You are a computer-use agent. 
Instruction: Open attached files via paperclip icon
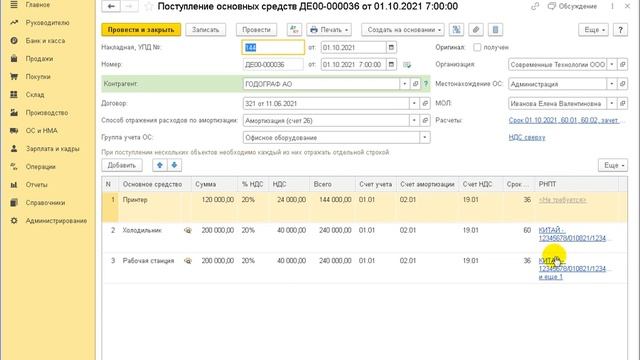point(476,30)
